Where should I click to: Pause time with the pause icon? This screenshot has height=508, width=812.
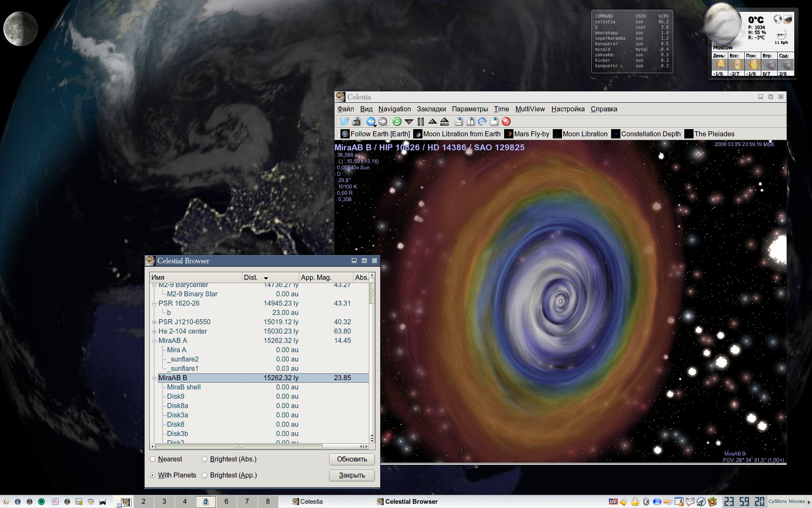(420, 122)
